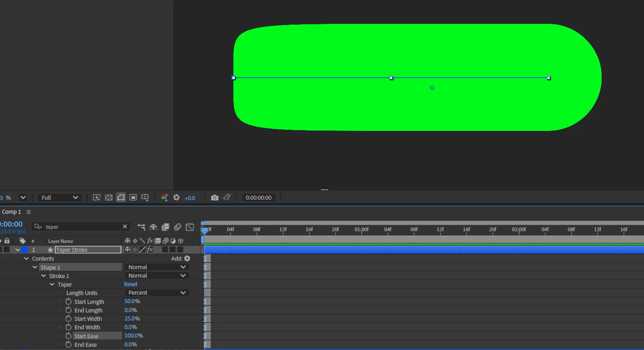Open Comp 1 panel menu icon
This screenshot has height=350, width=644.
coord(29,212)
